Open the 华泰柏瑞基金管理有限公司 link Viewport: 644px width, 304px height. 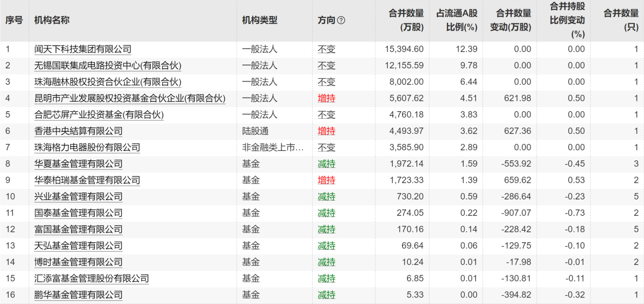coord(87,180)
